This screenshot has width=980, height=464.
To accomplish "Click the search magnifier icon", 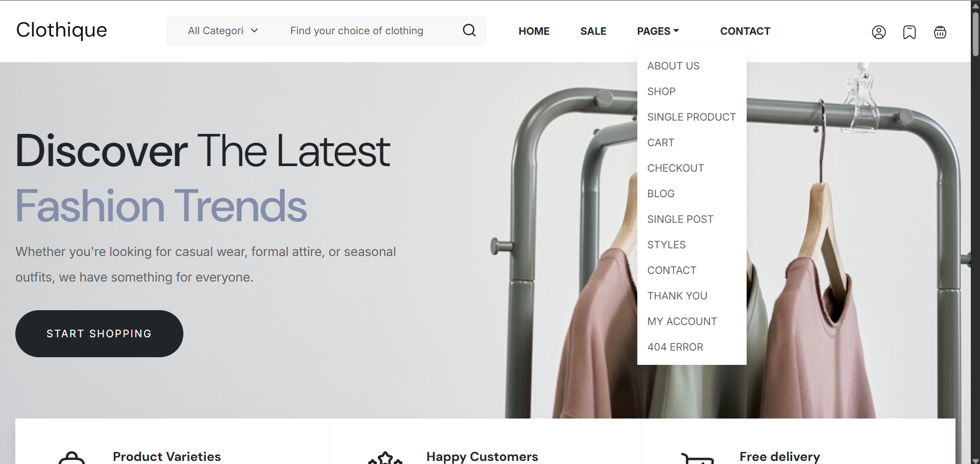I will pos(469,31).
